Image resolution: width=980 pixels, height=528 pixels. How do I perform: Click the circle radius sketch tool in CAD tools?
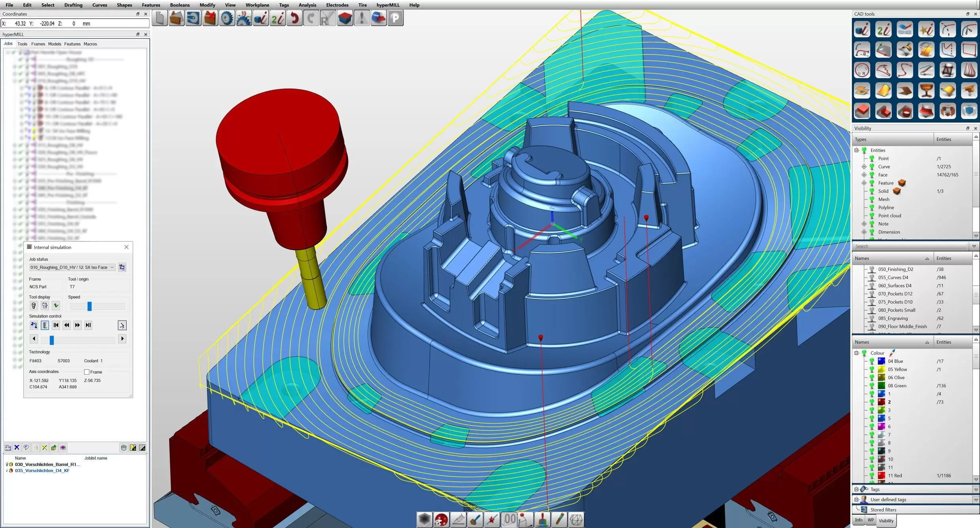point(862,70)
